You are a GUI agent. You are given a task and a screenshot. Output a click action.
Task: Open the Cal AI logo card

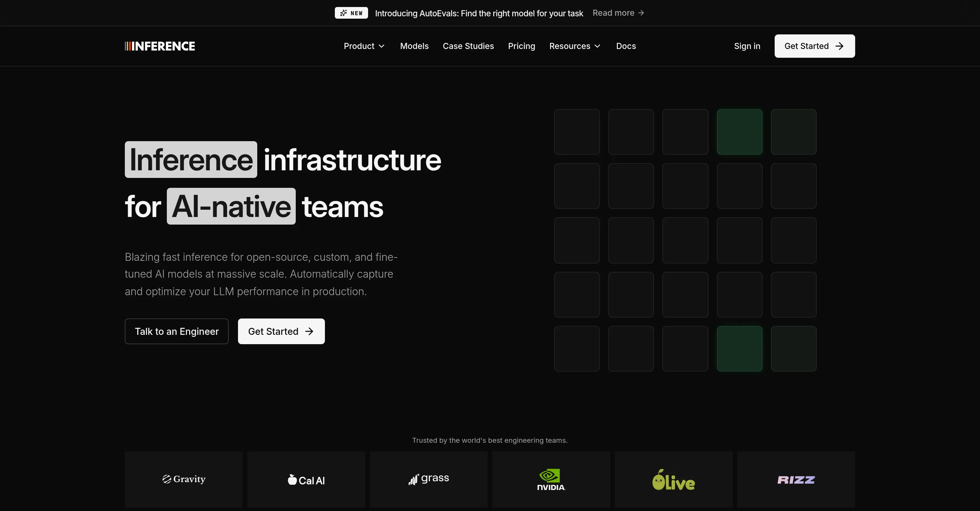tap(306, 480)
